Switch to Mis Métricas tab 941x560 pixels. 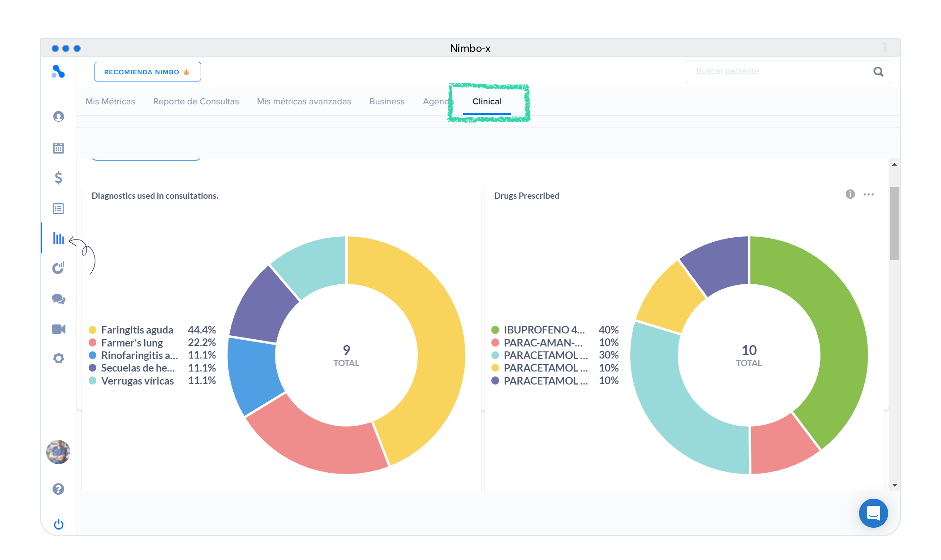pos(110,102)
